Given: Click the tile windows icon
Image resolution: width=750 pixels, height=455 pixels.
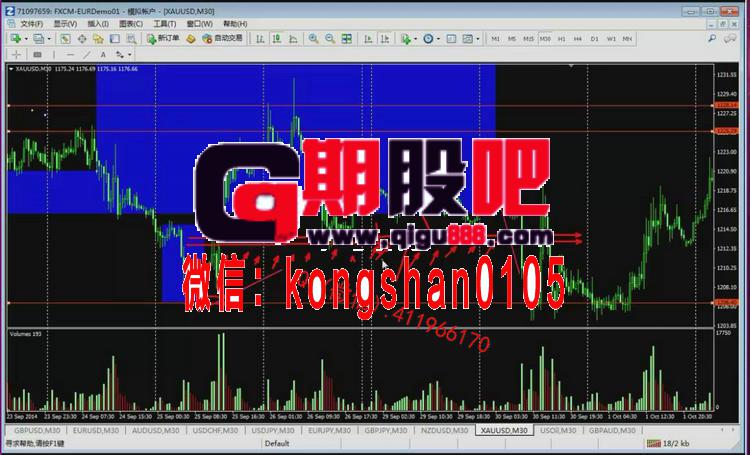Looking at the screenshot, I should (x=347, y=39).
